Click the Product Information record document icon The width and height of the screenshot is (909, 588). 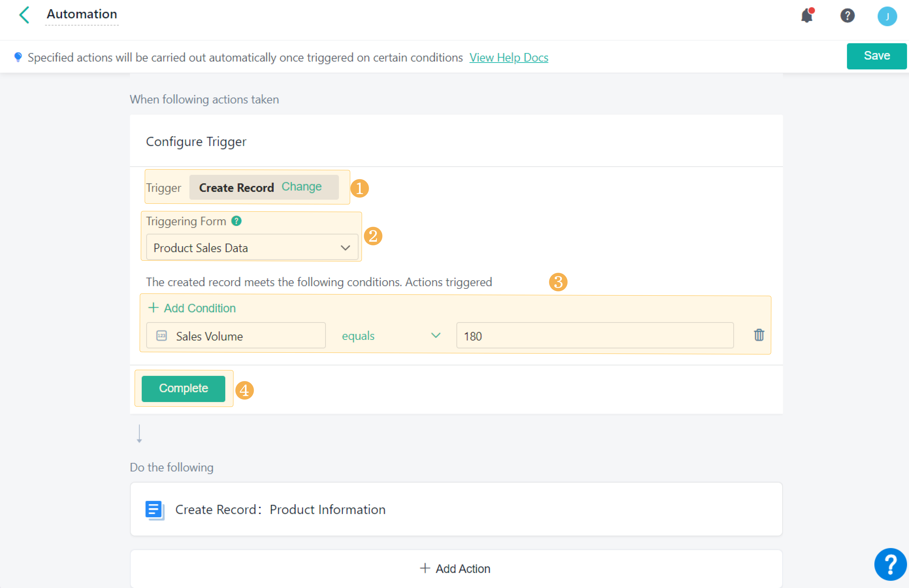[x=155, y=510]
